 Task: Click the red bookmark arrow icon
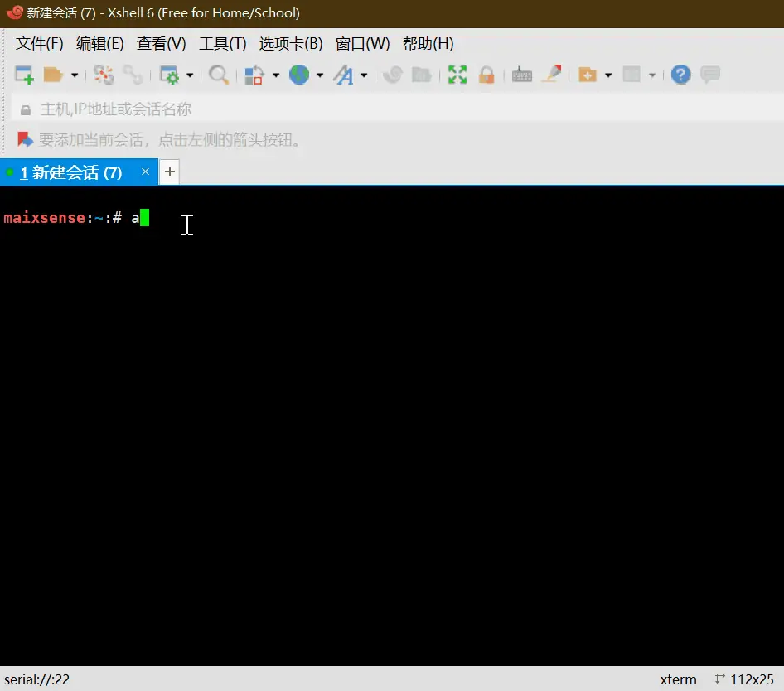(25, 139)
